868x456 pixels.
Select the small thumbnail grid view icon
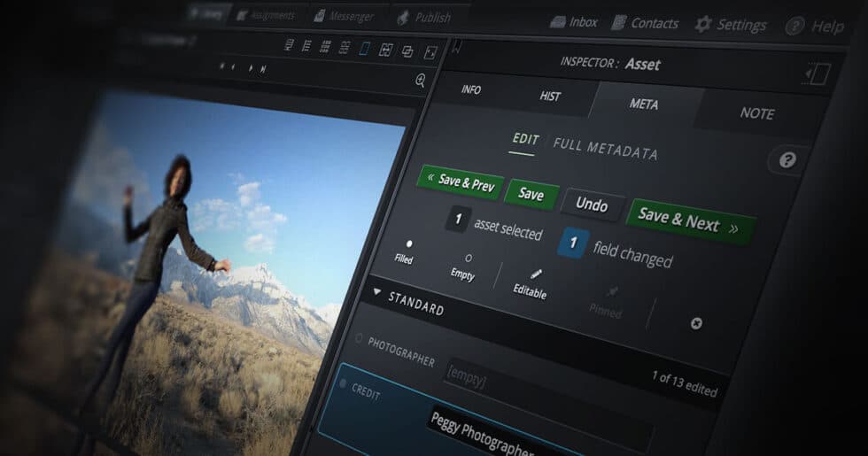coord(326,46)
